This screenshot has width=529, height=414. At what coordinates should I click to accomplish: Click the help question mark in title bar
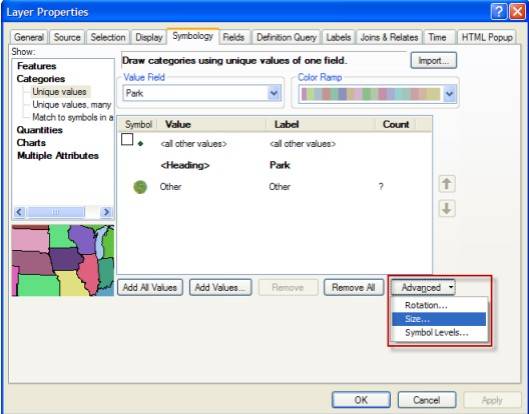tap(499, 12)
